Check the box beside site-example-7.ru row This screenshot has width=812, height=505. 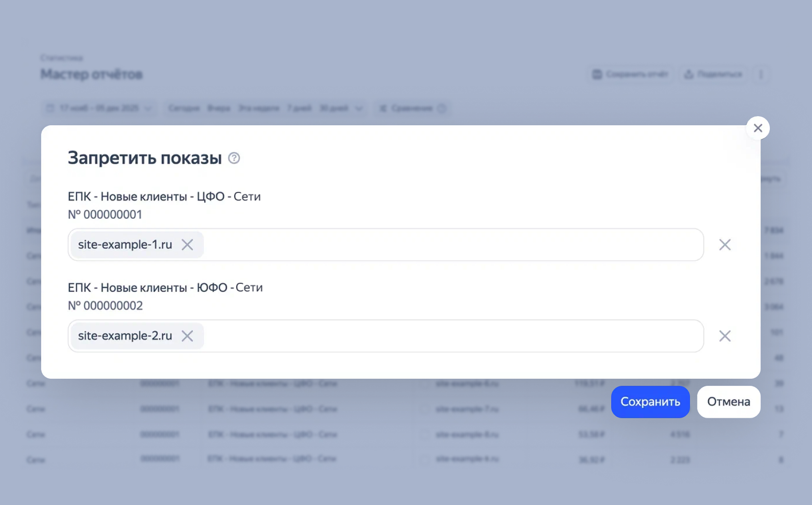[x=425, y=409]
